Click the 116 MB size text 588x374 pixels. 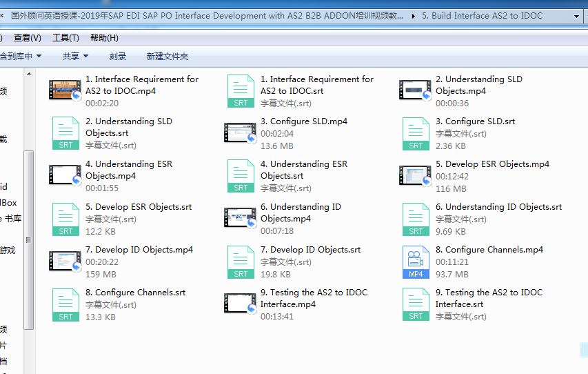click(451, 189)
